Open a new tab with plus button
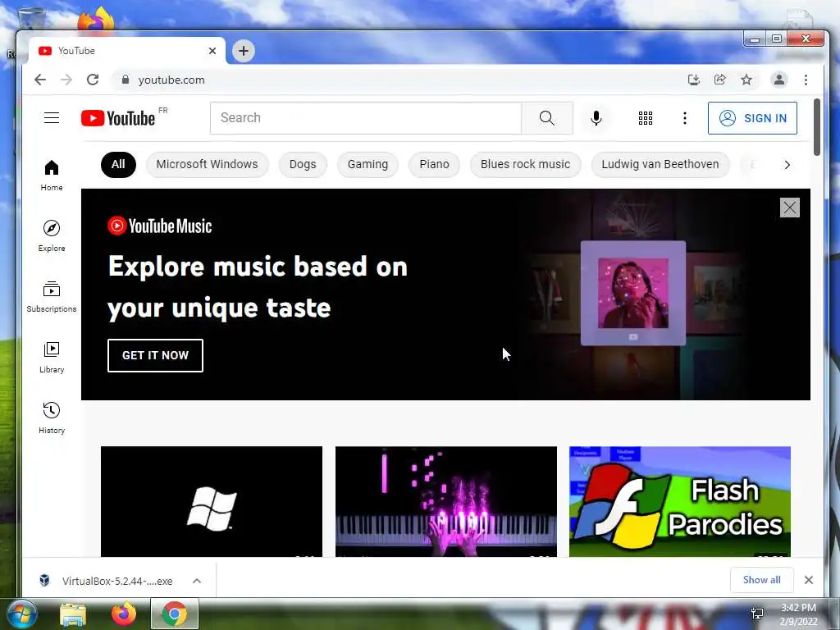This screenshot has height=630, width=840. (x=243, y=51)
